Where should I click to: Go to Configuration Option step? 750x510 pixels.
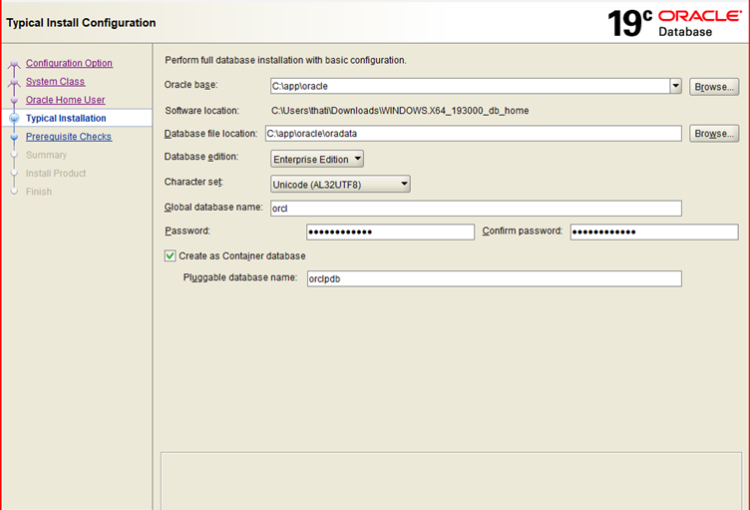point(69,64)
